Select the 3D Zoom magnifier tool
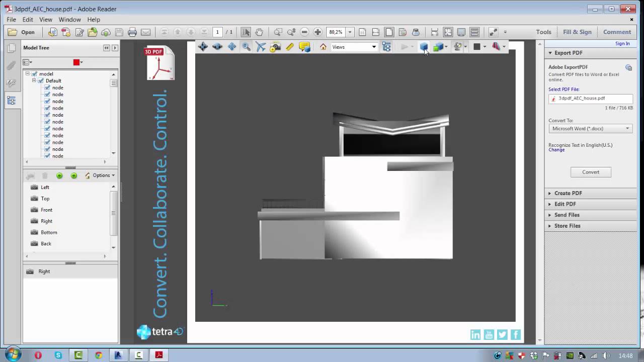The height and width of the screenshot is (362, 644). click(x=246, y=47)
